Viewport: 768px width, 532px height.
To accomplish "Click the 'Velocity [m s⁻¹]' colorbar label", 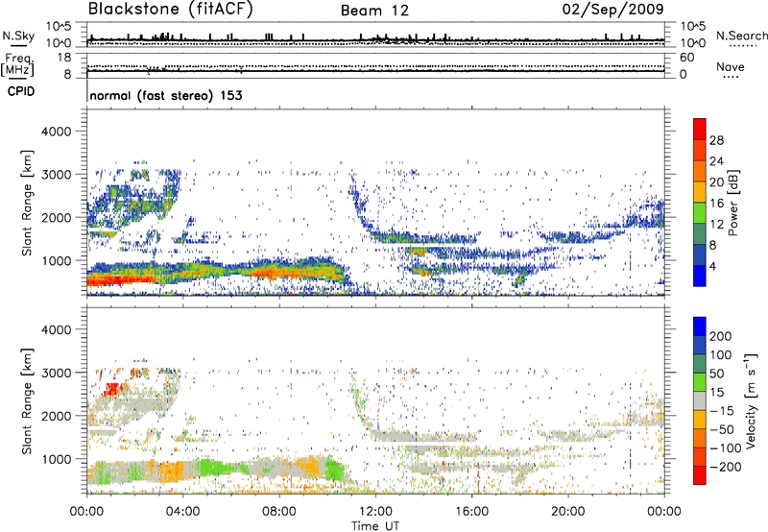I will pyautogui.click(x=751, y=400).
